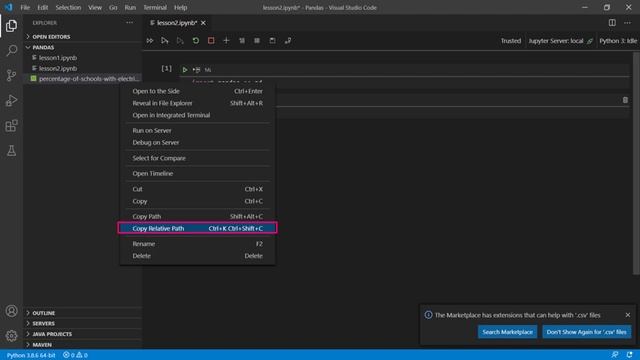Image resolution: width=640 pixels, height=360 pixels.
Task: Expand the Servers section
Action: (x=82, y=323)
